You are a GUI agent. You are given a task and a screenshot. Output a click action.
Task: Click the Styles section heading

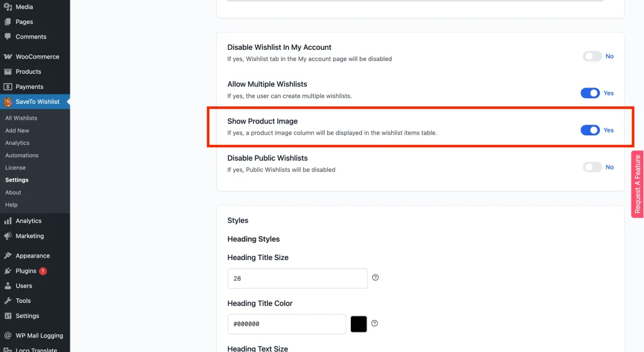(238, 220)
